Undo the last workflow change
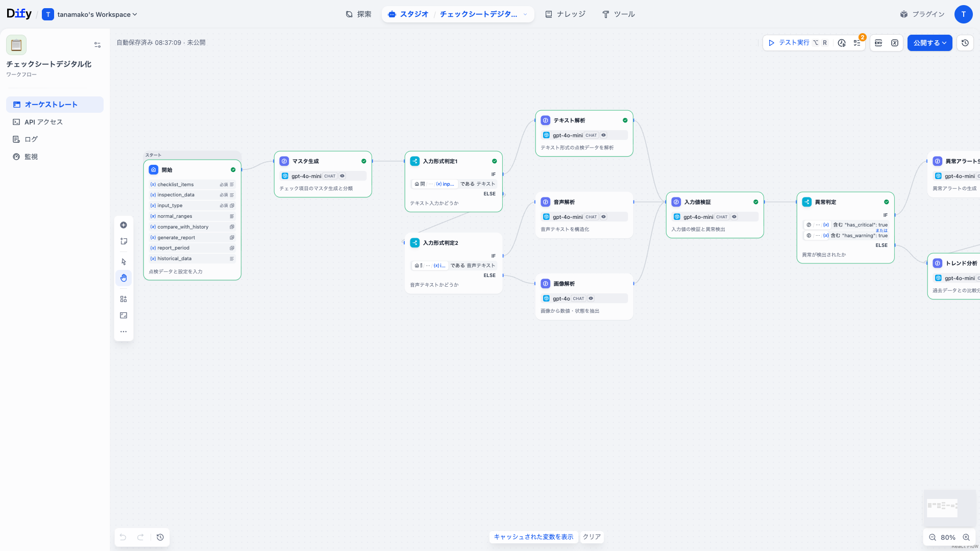Image resolution: width=980 pixels, height=551 pixels. point(122,537)
